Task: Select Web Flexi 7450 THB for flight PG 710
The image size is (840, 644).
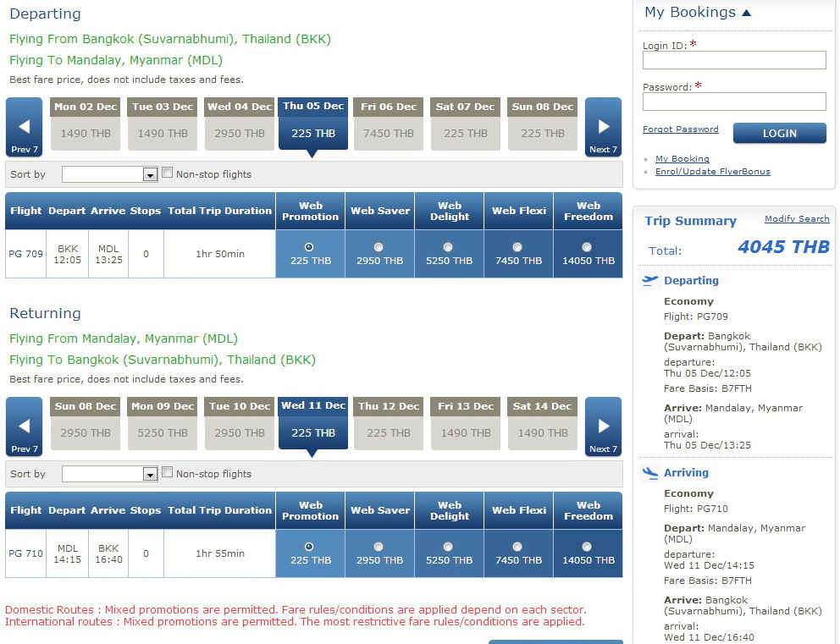Action: (x=517, y=547)
